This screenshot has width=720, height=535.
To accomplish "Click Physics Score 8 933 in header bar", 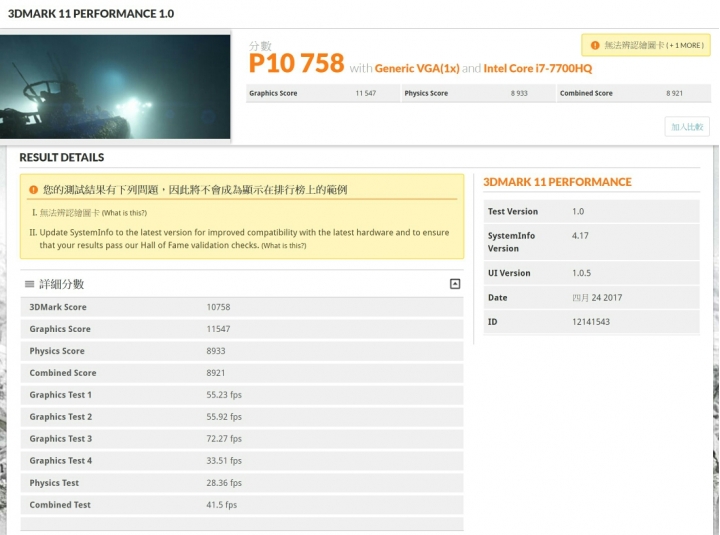I will (x=478, y=93).
